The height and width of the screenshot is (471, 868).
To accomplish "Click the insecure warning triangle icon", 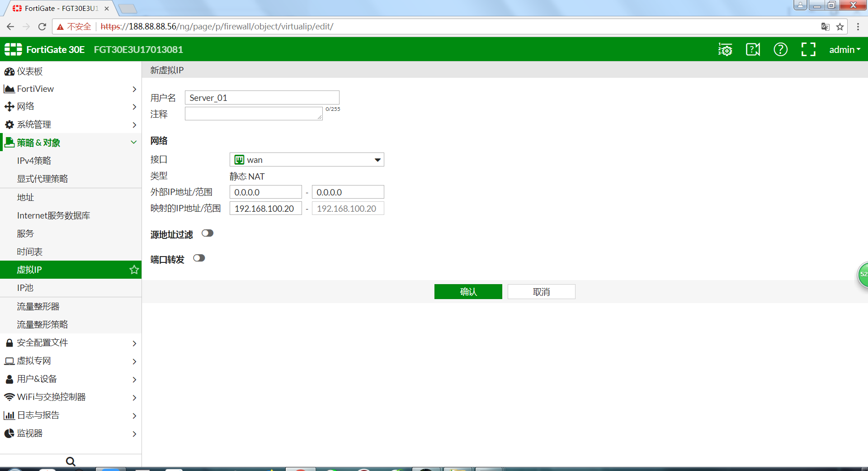I will tap(60, 27).
